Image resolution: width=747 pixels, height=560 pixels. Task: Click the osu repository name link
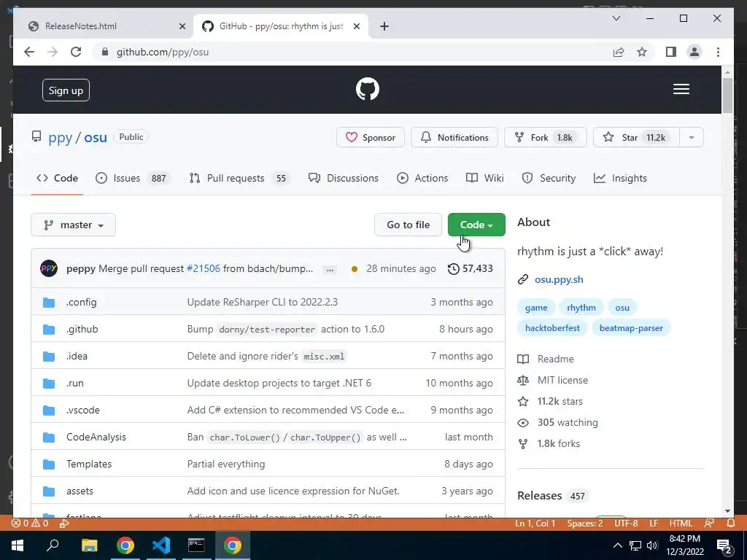point(96,138)
